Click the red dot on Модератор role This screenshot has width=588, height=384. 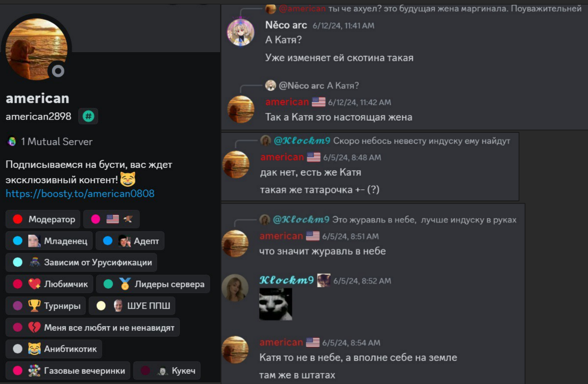(x=17, y=219)
